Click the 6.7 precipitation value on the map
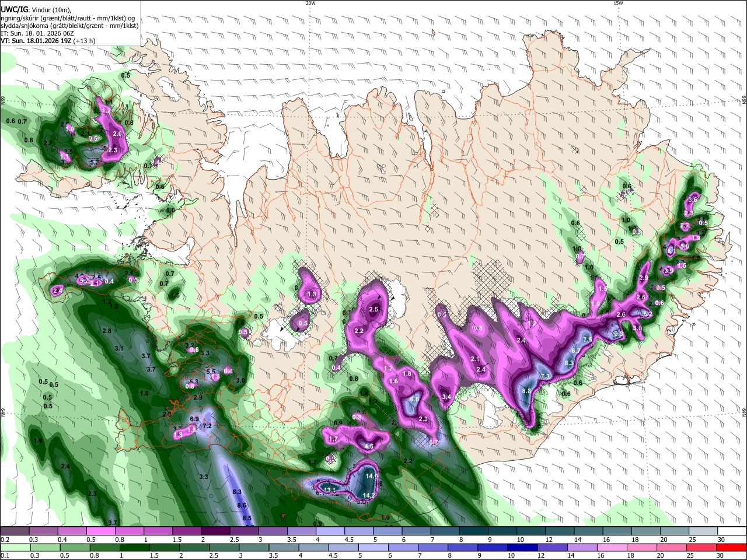Screen dimensions: 747x560 tap(575, 351)
